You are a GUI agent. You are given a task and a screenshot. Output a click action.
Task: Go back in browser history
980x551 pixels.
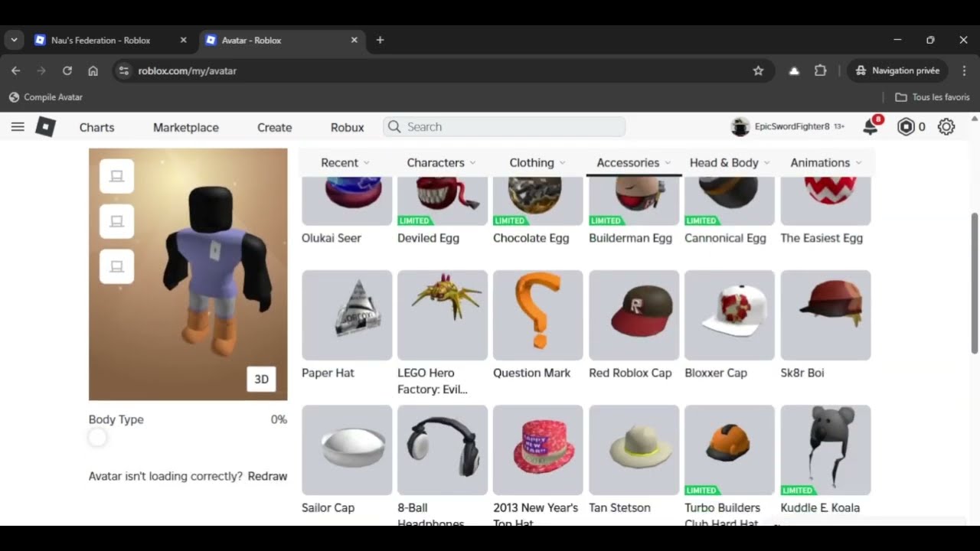16,70
